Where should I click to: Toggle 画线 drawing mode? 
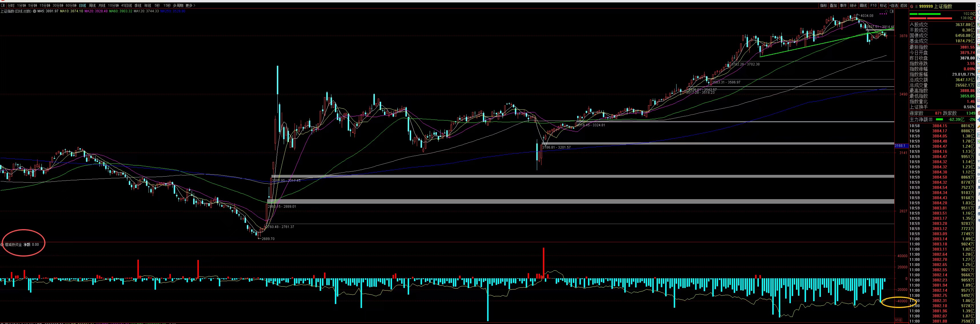click(x=863, y=5)
